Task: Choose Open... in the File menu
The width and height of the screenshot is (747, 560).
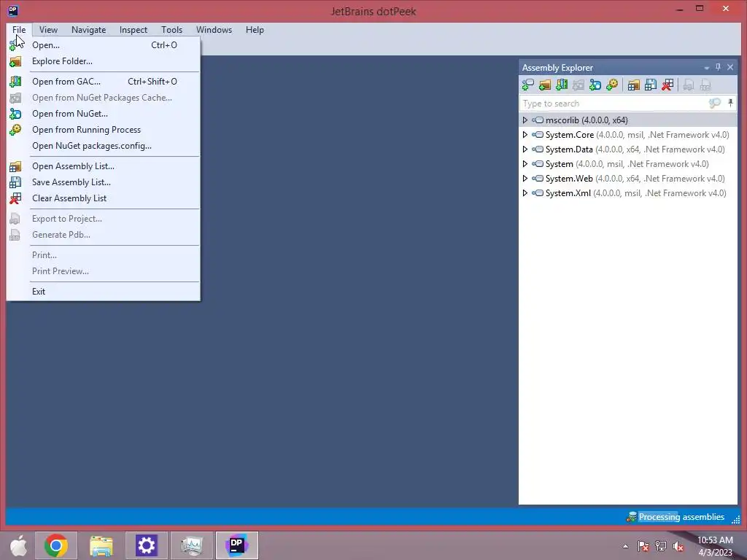Action: (x=104, y=45)
